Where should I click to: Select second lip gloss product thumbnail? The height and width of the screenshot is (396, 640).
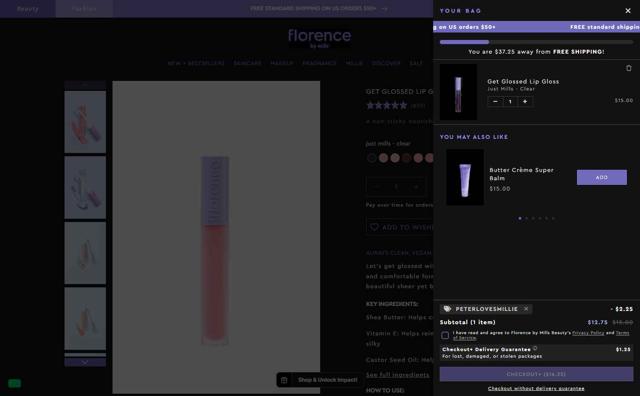[x=85, y=187]
